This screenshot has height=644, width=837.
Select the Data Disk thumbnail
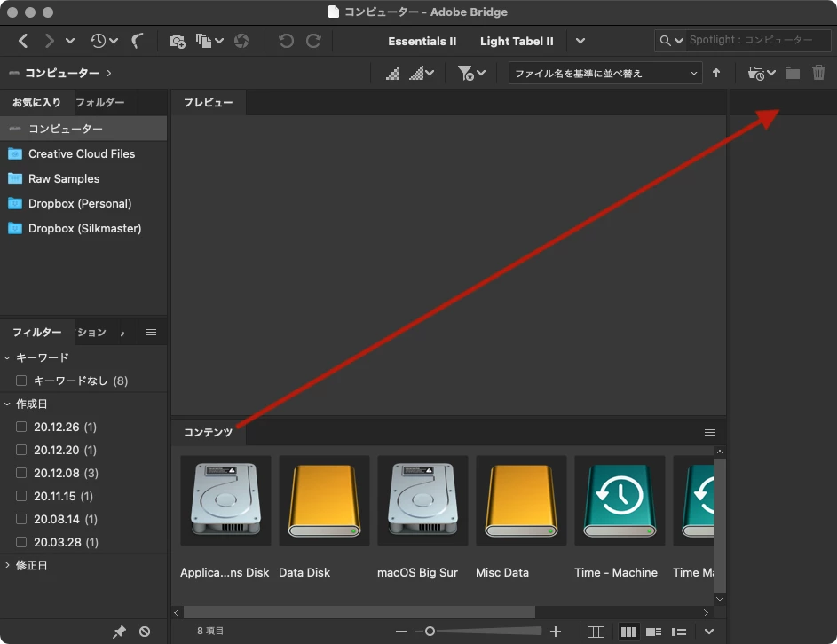click(x=324, y=500)
